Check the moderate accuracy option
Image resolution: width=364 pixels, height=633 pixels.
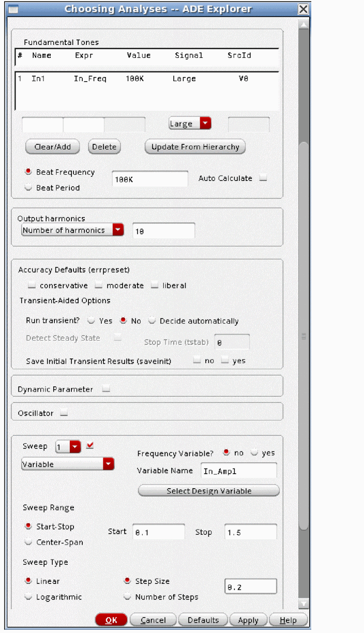[99, 285]
